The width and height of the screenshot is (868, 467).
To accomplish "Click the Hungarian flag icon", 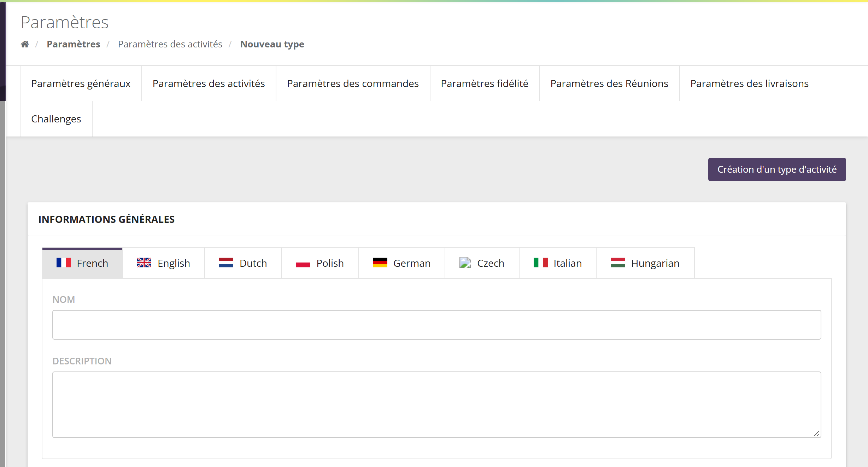I will click(x=618, y=263).
